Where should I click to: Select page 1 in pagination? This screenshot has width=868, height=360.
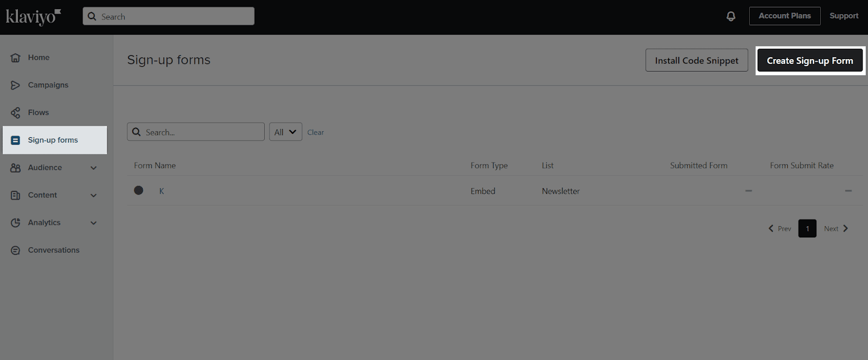coord(807,228)
